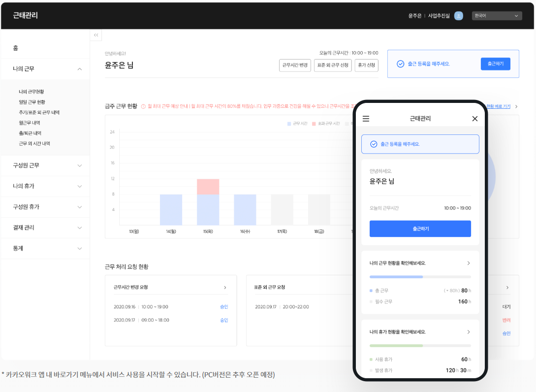
Task: Click the 18(금) gray chart bar
Action: point(319,210)
